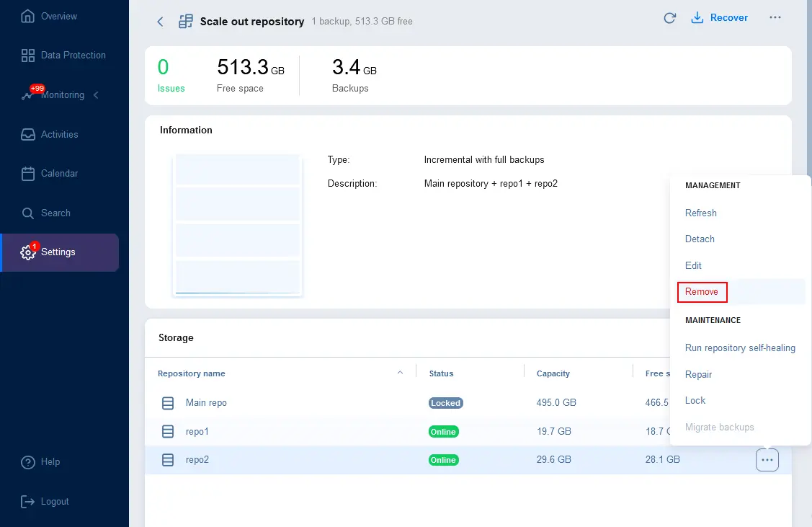Choose Lock from Maintenance menu
Screen dimensions: 812x527
pyautogui.click(x=695, y=401)
